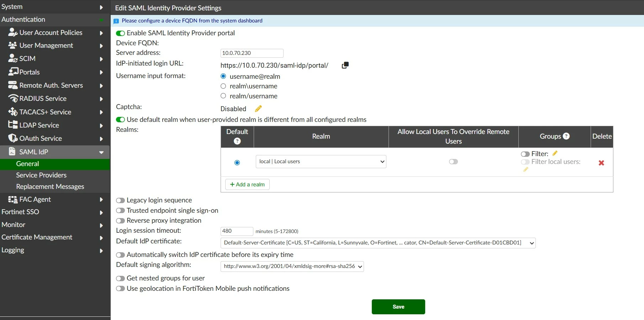The width and height of the screenshot is (644, 320).
Task: Open the LDAP Service sidebar icon
Action: (13, 125)
